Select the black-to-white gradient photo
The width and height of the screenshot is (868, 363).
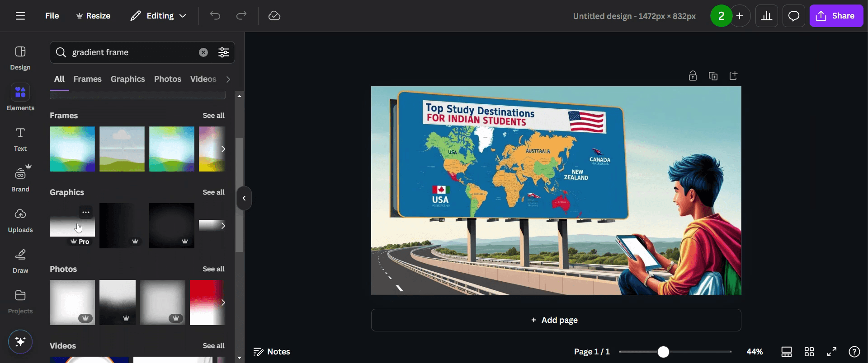click(x=118, y=302)
